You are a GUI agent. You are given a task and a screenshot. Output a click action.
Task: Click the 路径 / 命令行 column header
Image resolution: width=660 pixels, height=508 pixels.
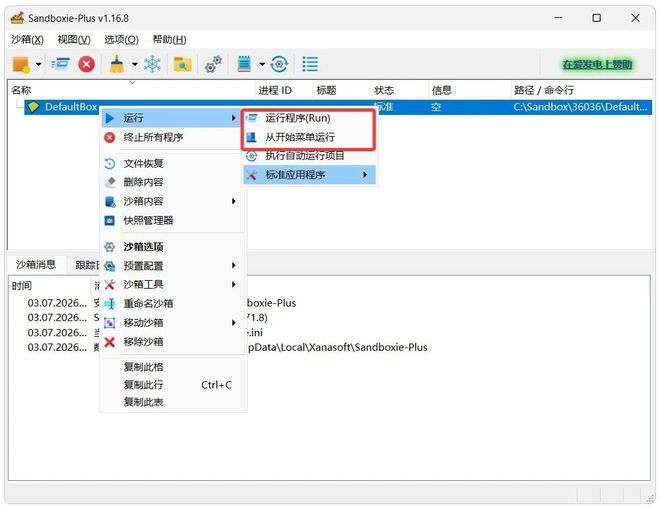click(581, 90)
